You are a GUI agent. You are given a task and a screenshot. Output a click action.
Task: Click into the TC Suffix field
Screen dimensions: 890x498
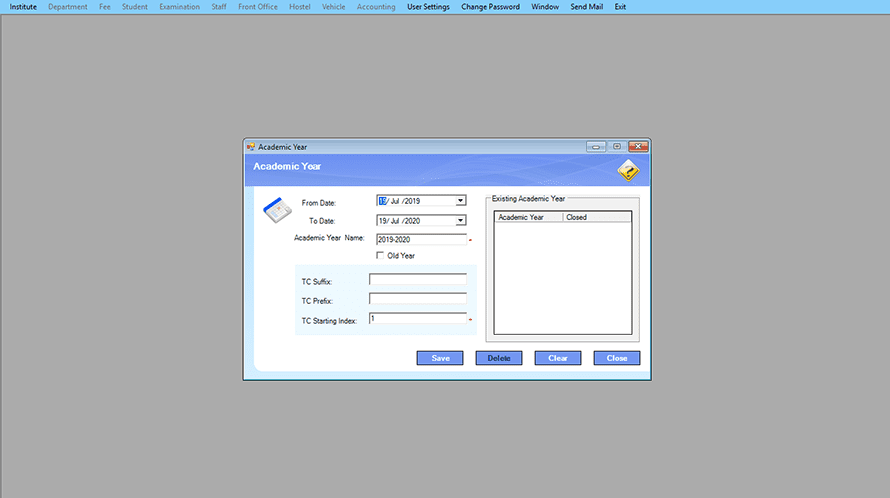(x=418, y=279)
